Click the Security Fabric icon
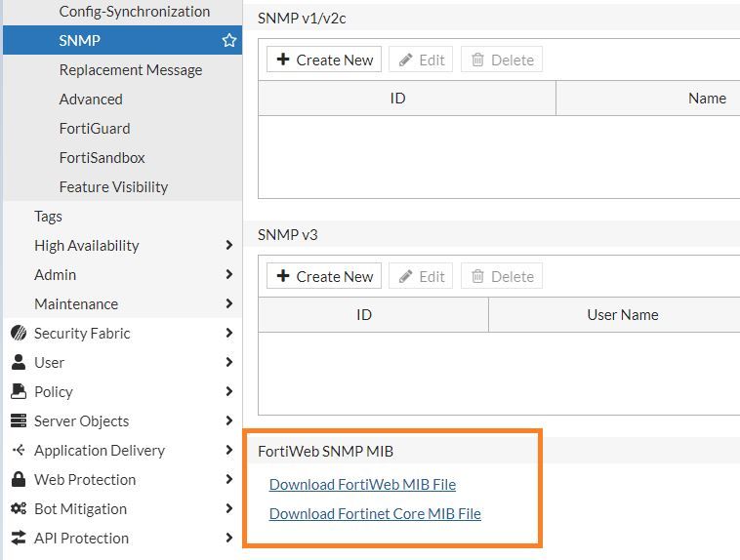This screenshot has height=560, width=740. pos(18,334)
